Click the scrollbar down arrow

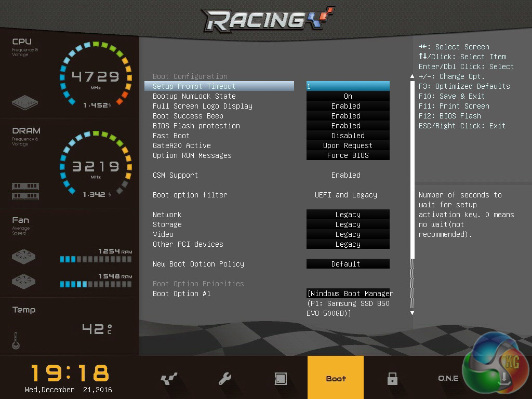click(412, 313)
